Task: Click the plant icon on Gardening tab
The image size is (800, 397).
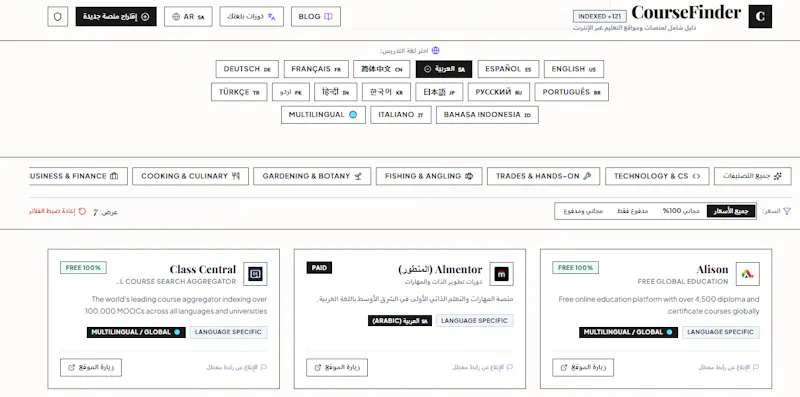Action: point(358,176)
